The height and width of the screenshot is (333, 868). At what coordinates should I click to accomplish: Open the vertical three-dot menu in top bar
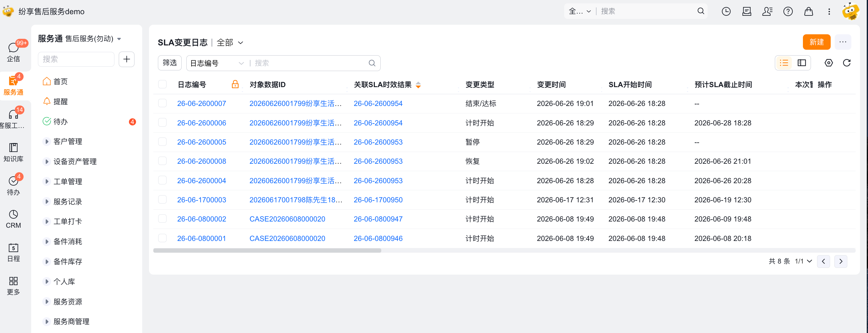pos(829,11)
